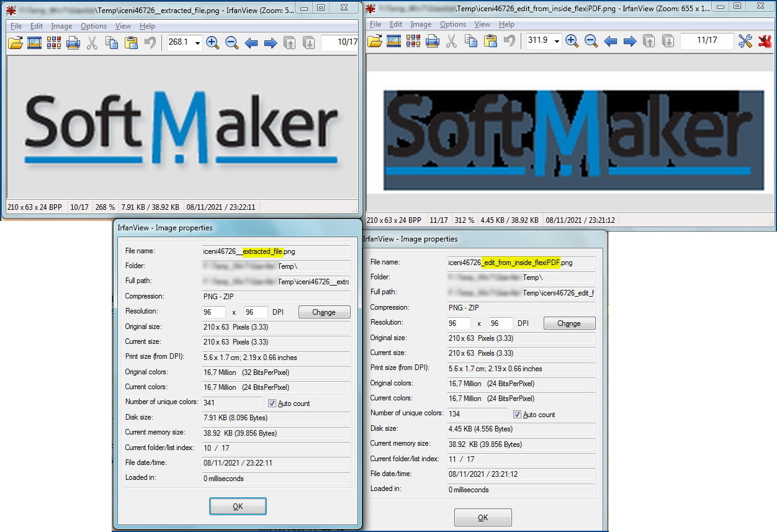Open Thumbnails icon in extracted_file window toolbar
777x532 pixels.
click(54, 43)
